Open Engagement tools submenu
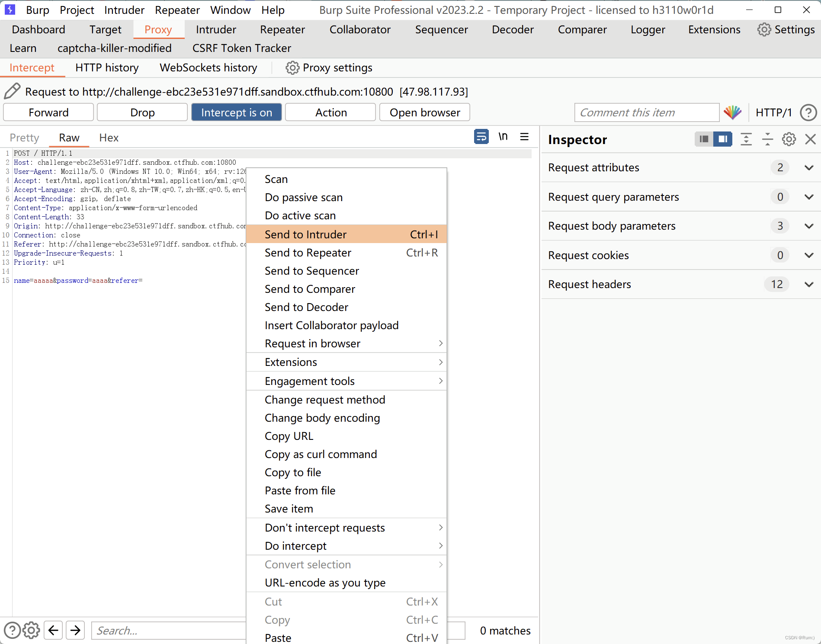 346,381
